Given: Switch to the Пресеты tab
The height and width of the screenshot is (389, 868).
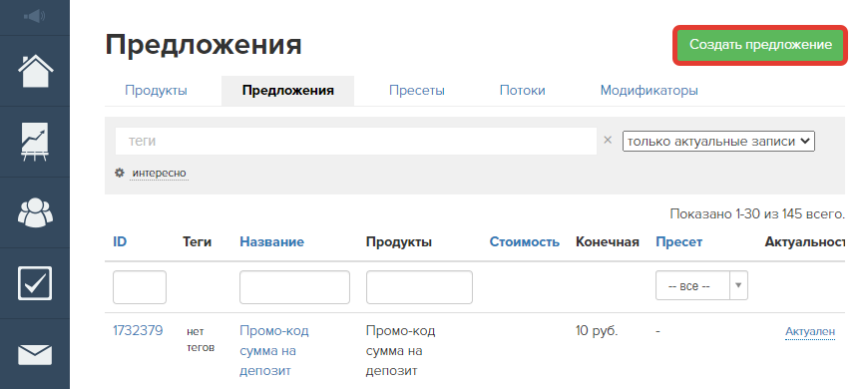Looking at the screenshot, I should coord(416,90).
